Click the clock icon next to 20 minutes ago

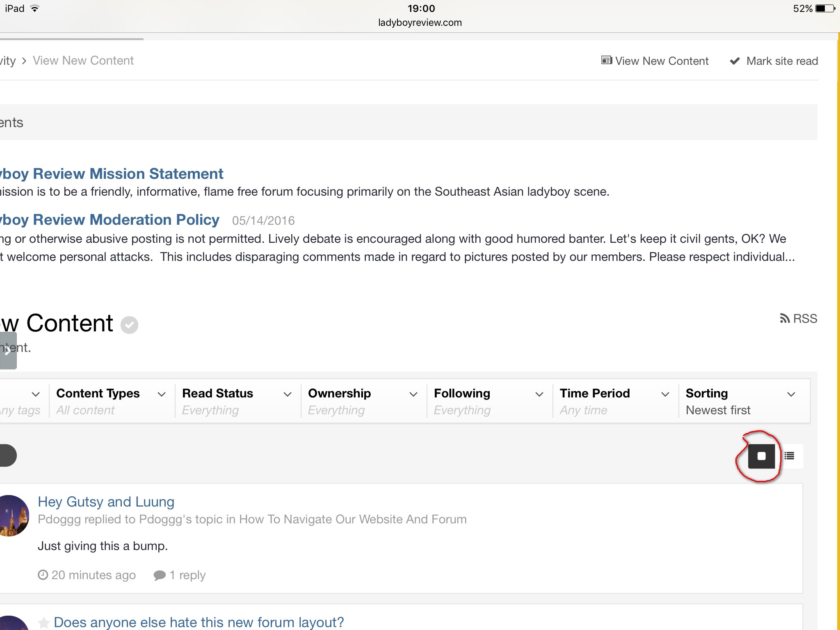[x=43, y=575]
